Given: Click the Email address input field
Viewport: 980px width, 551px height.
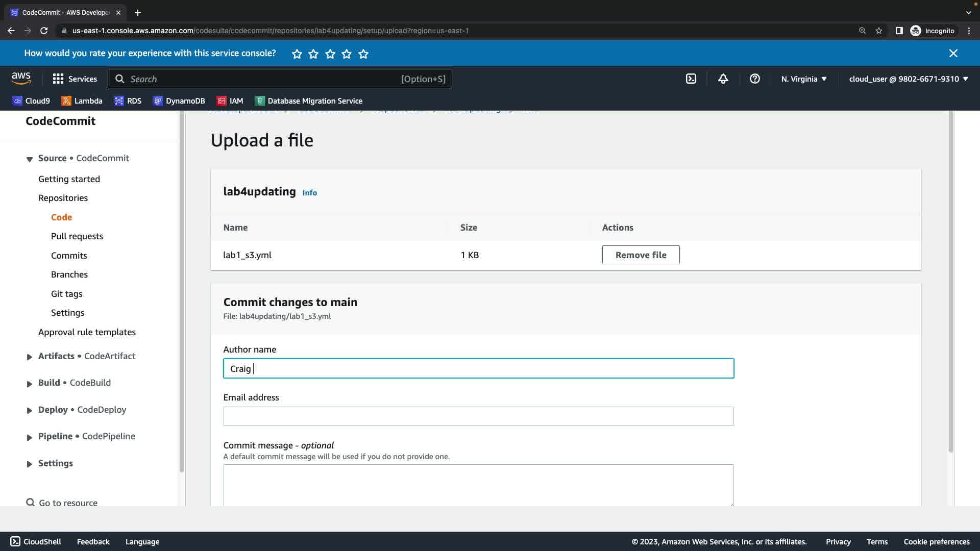Looking at the screenshot, I should point(478,416).
